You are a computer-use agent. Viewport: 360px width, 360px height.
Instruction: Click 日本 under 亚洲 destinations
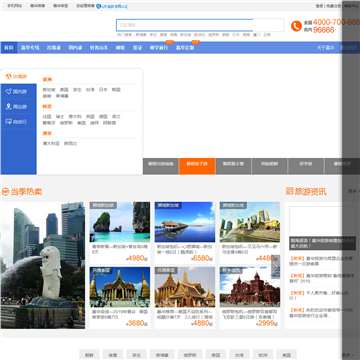(x=103, y=90)
